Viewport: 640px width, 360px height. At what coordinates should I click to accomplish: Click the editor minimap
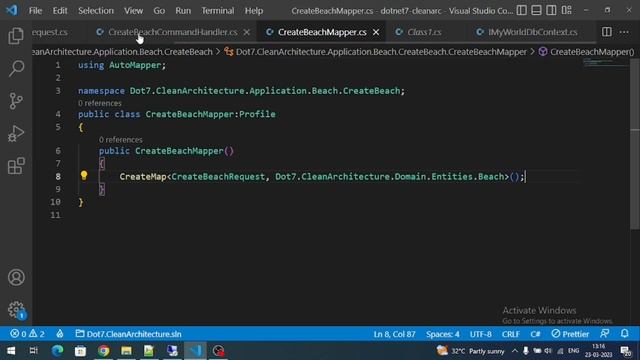coord(605,63)
